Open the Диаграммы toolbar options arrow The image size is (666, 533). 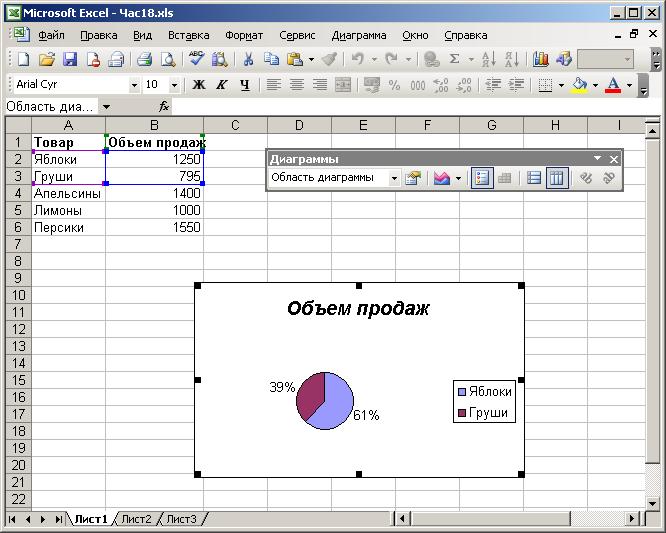tap(597, 158)
